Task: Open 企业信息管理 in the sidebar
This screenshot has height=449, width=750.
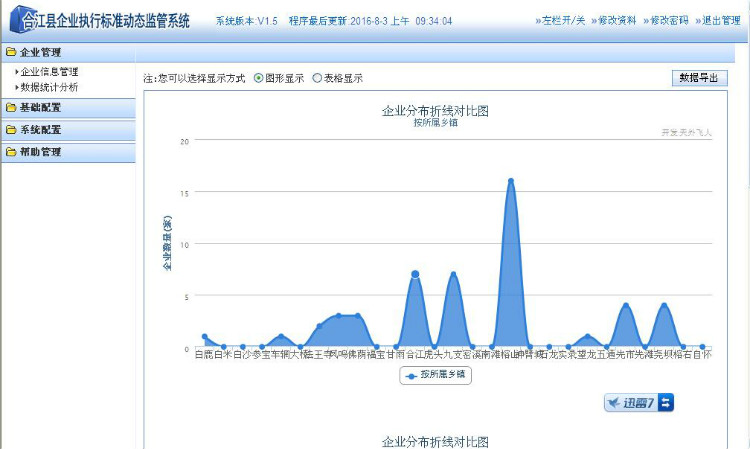Action: coord(49,72)
